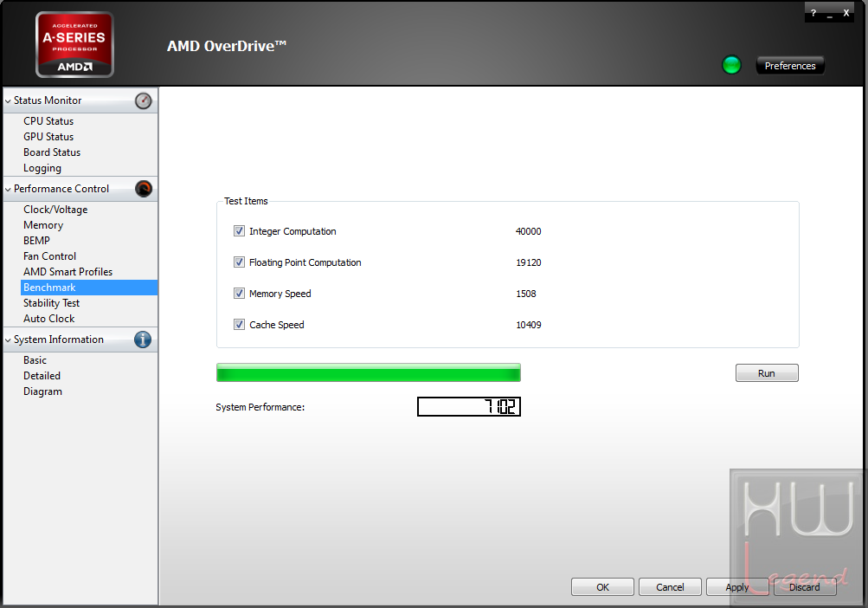The image size is (868, 608).
Task: Open Basic system information
Action: [x=35, y=360]
